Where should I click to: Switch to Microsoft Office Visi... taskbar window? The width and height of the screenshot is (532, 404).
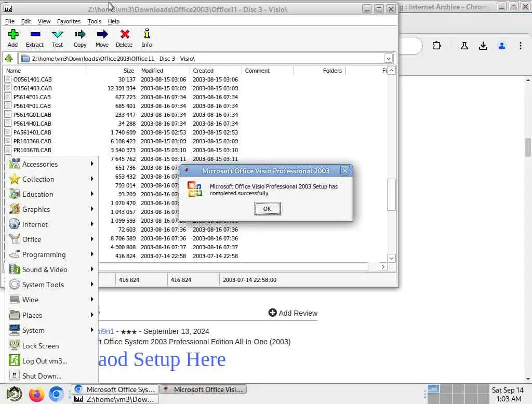tap(203, 389)
